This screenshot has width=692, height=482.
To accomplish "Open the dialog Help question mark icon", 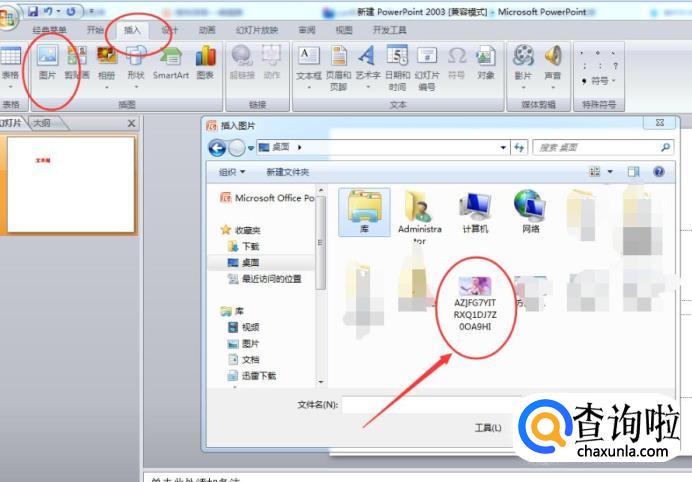I will pyautogui.click(x=659, y=172).
